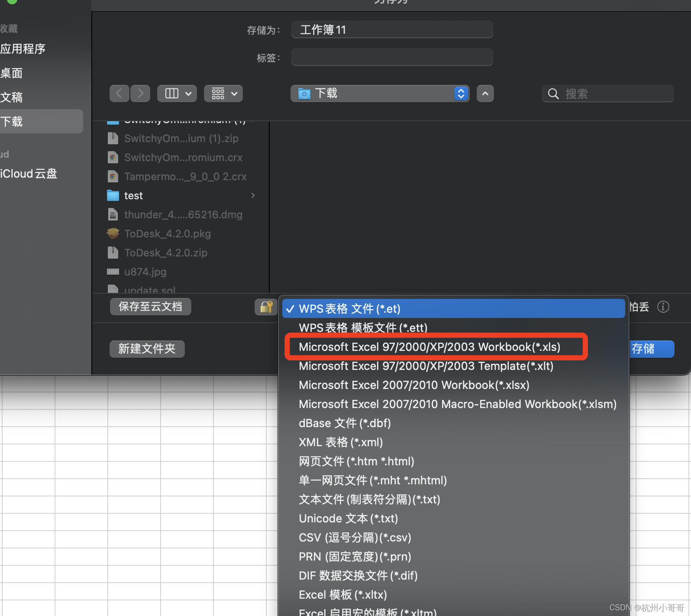Viewport: 691px width, 616px height.
Task: Click the magnifier icon in the search box
Action: point(553,94)
